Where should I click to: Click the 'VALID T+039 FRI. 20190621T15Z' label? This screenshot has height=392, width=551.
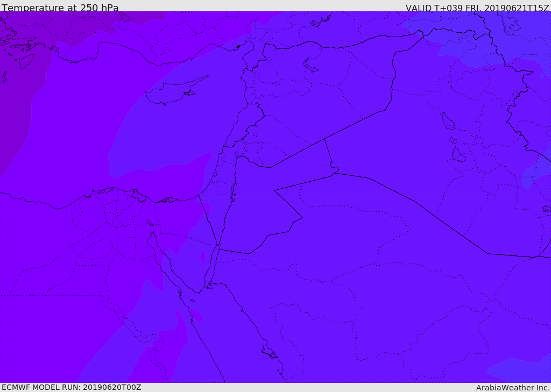click(x=477, y=8)
